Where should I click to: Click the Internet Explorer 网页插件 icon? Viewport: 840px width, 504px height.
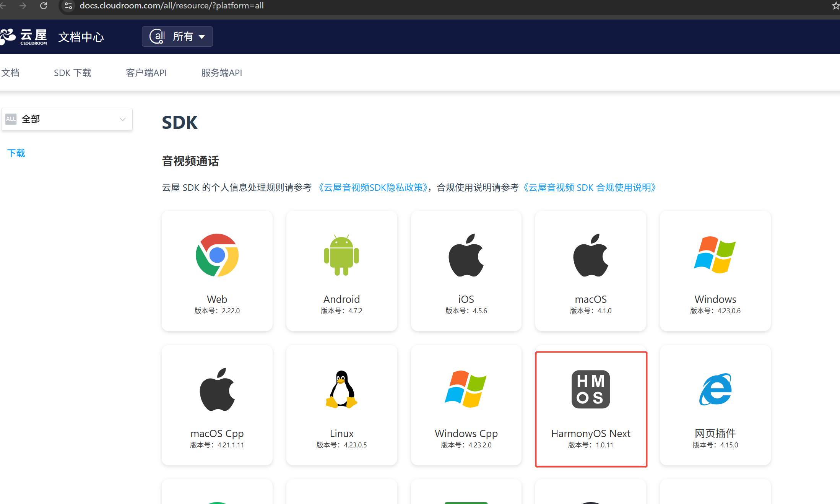[x=715, y=389]
